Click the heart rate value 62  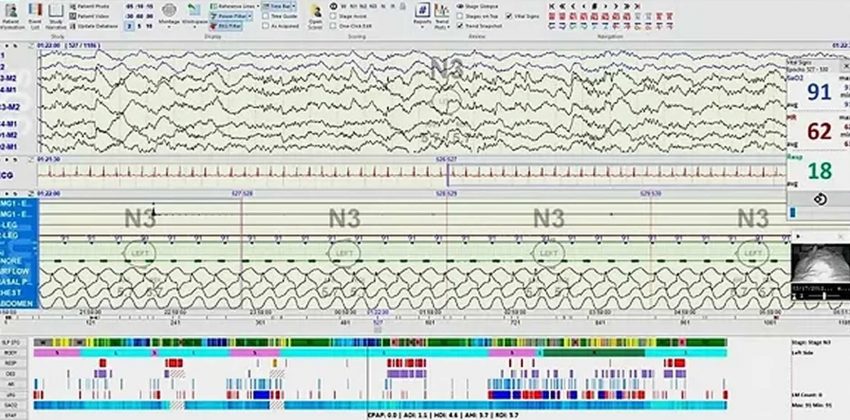click(x=819, y=131)
